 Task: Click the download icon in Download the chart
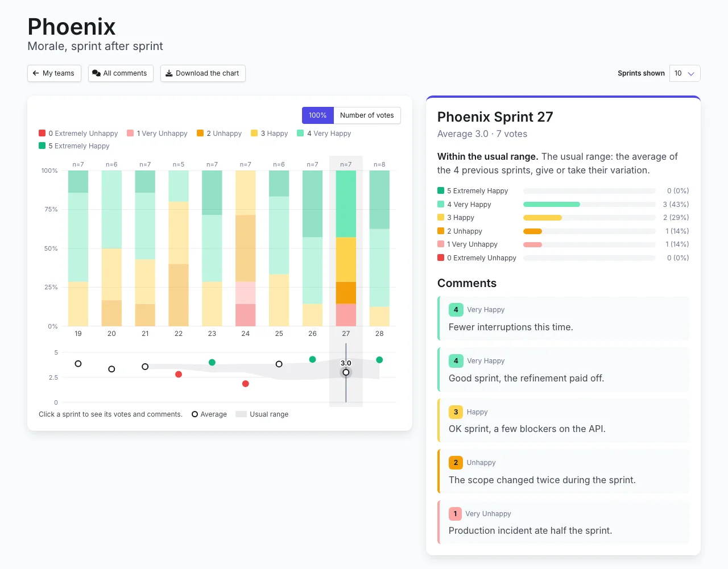(x=169, y=73)
